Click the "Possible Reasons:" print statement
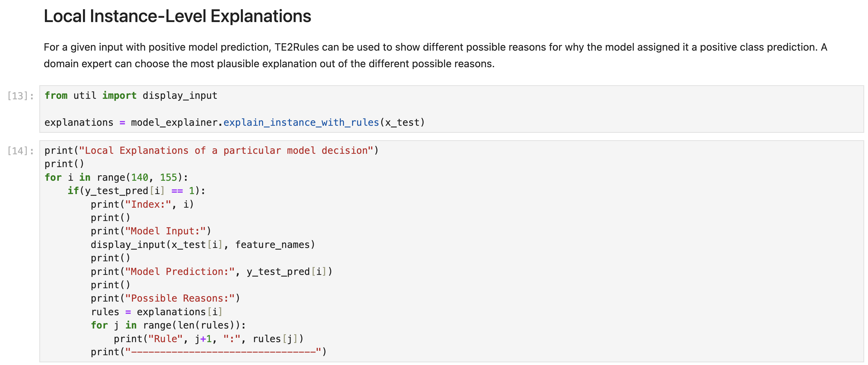 point(165,299)
